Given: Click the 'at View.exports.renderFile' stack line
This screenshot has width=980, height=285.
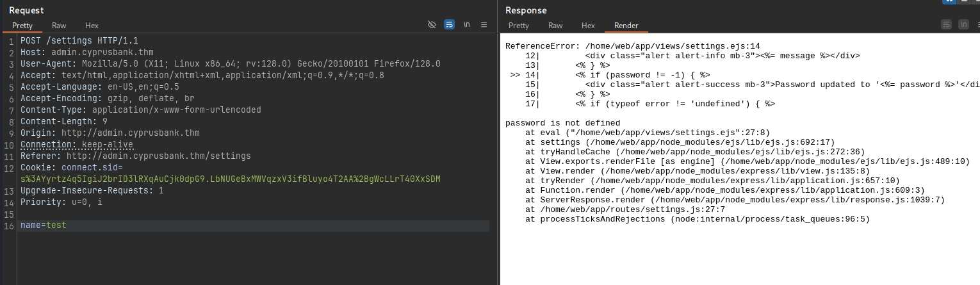Looking at the screenshot, I should [x=747, y=161].
